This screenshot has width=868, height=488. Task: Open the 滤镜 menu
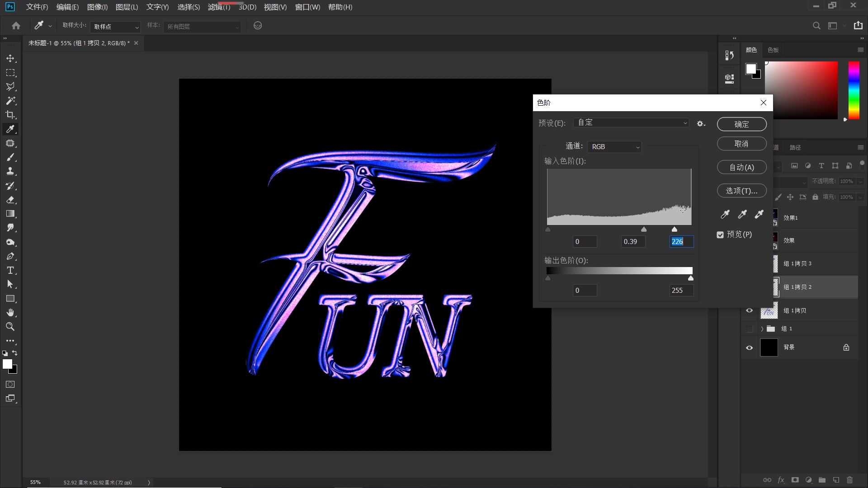click(219, 7)
